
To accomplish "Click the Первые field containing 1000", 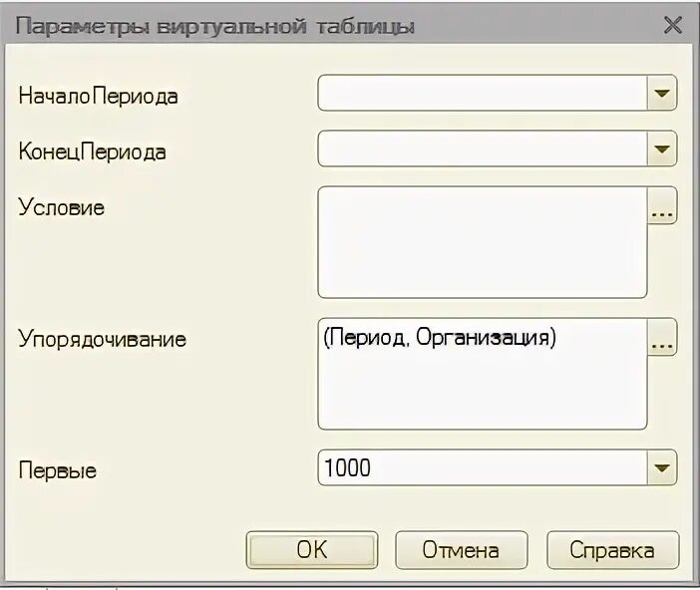I will [483, 467].
